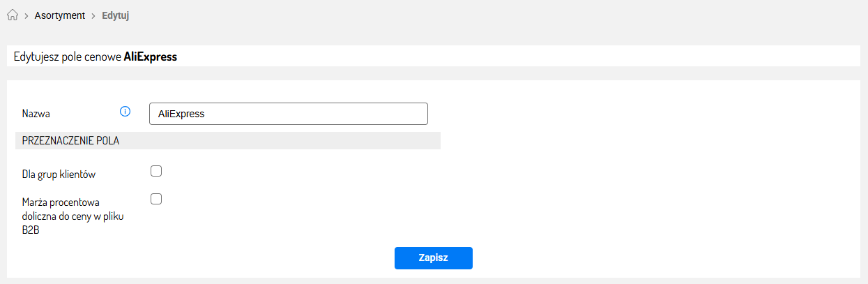Click the Nazwa field label

coord(36,114)
